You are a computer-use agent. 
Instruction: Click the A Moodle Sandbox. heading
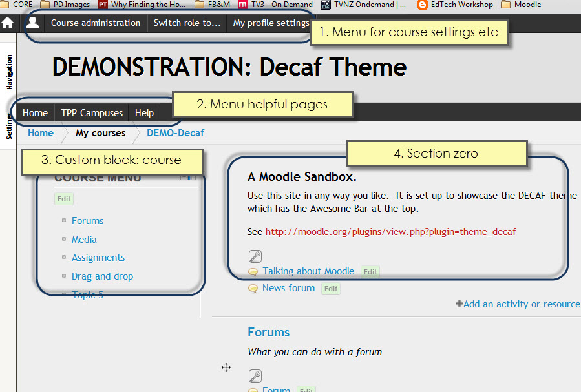tap(302, 176)
